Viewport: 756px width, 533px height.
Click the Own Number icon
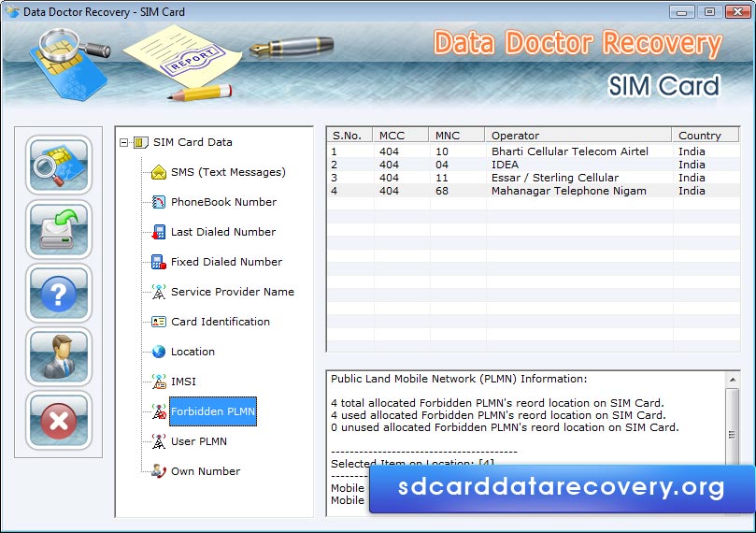point(159,471)
